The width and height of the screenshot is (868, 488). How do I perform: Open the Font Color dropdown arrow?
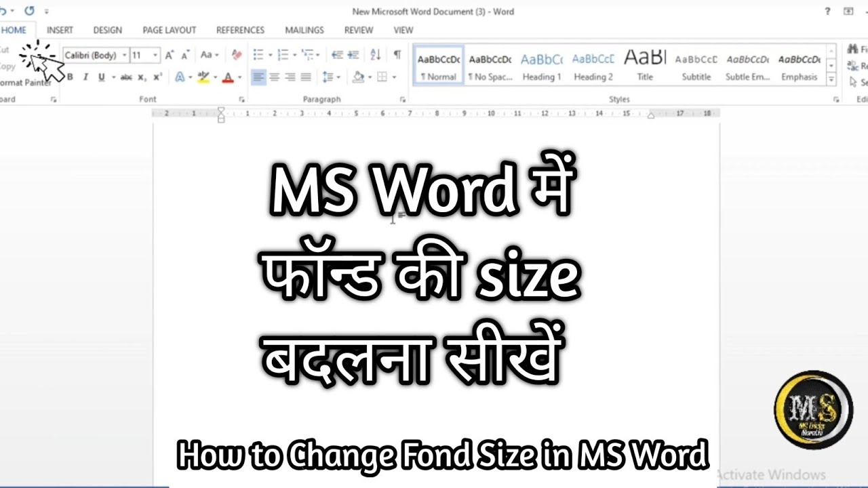239,77
